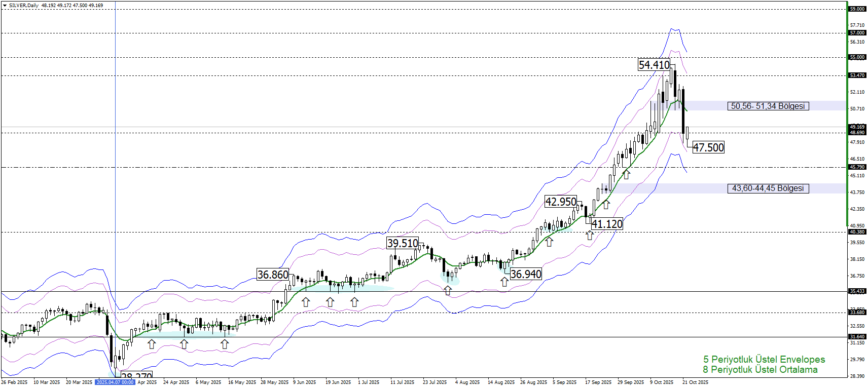Click the current price tag 49.169
The height and width of the screenshot is (388, 868).
857,127
